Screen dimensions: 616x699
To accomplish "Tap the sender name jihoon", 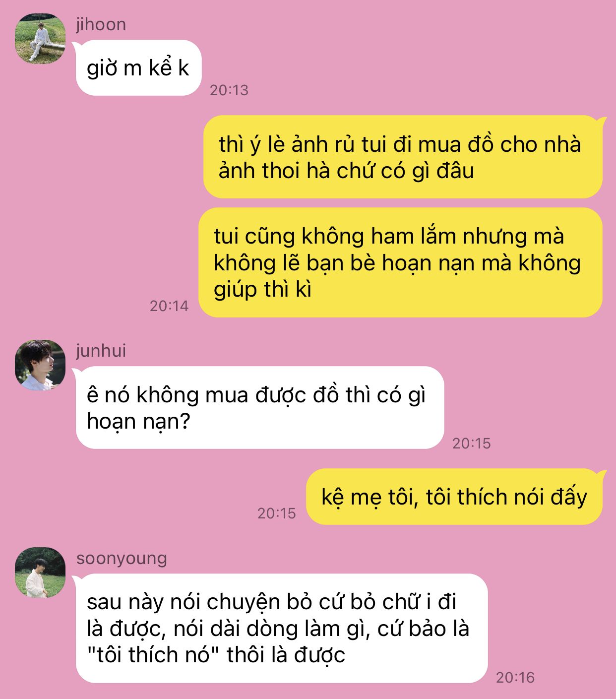I will pyautogui.click(x=101, y=24).
